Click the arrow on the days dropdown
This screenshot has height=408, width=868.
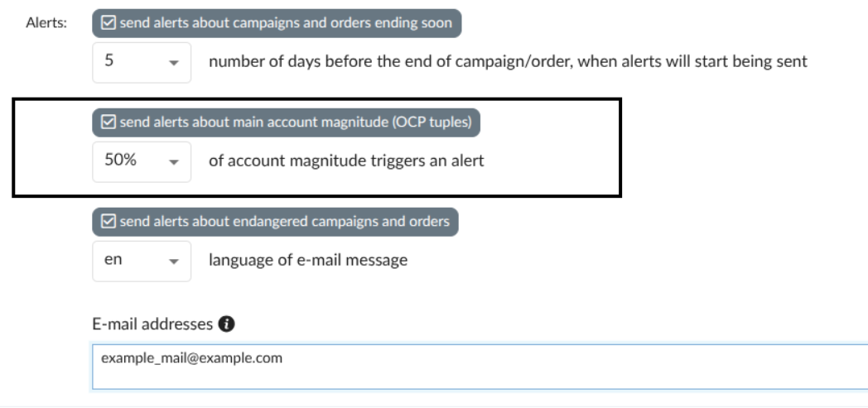coord(174,63)
